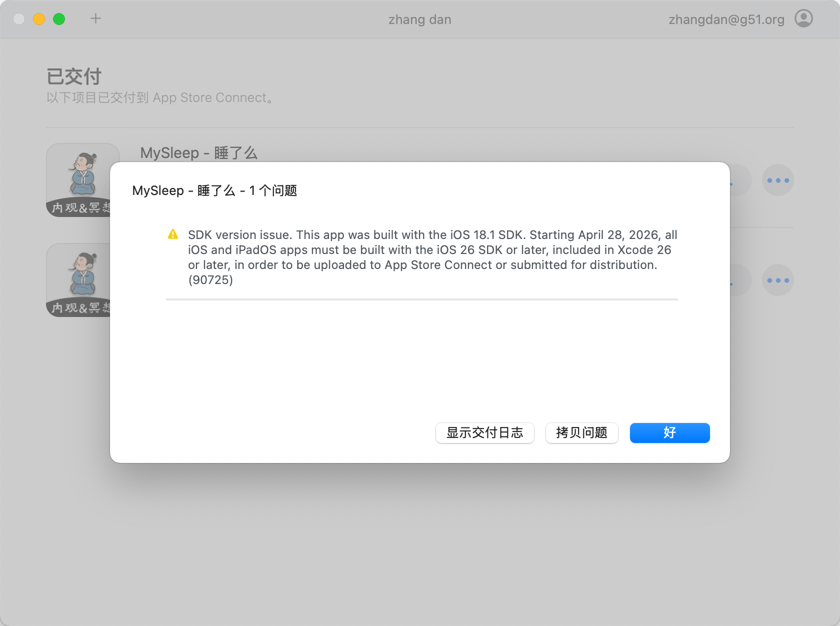Open more options for the second delivery row

[777, 280]
